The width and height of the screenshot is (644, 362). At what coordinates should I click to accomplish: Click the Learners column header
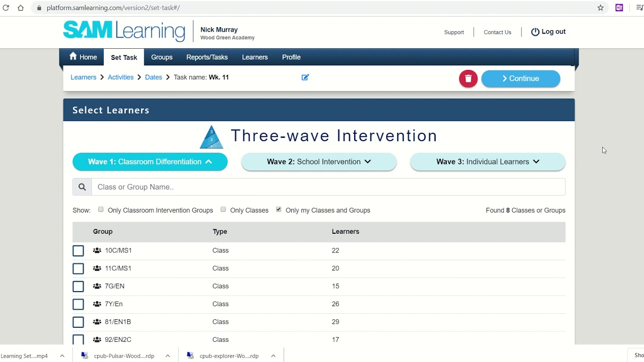point(346,232)
